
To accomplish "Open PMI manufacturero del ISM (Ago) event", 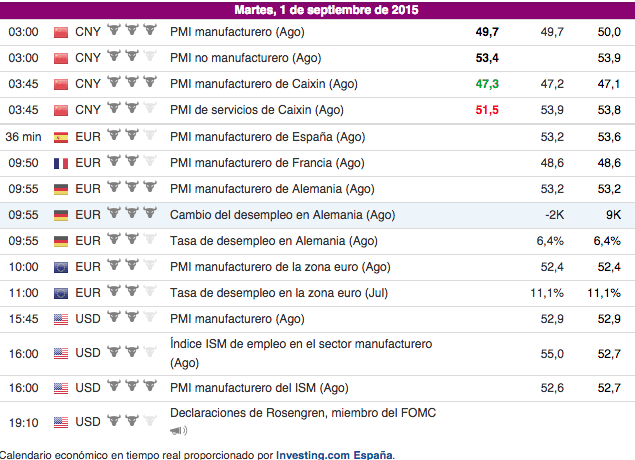I will click(260, 388).
